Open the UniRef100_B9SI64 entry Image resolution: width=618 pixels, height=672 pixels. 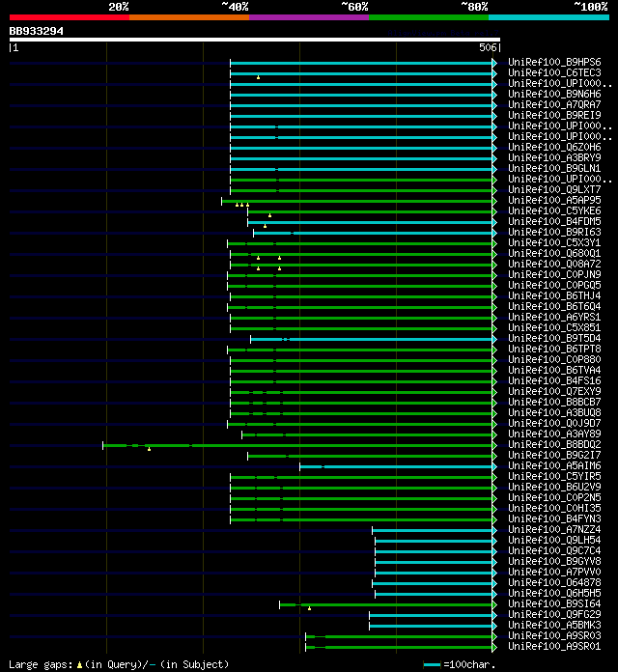coord(554,603)
